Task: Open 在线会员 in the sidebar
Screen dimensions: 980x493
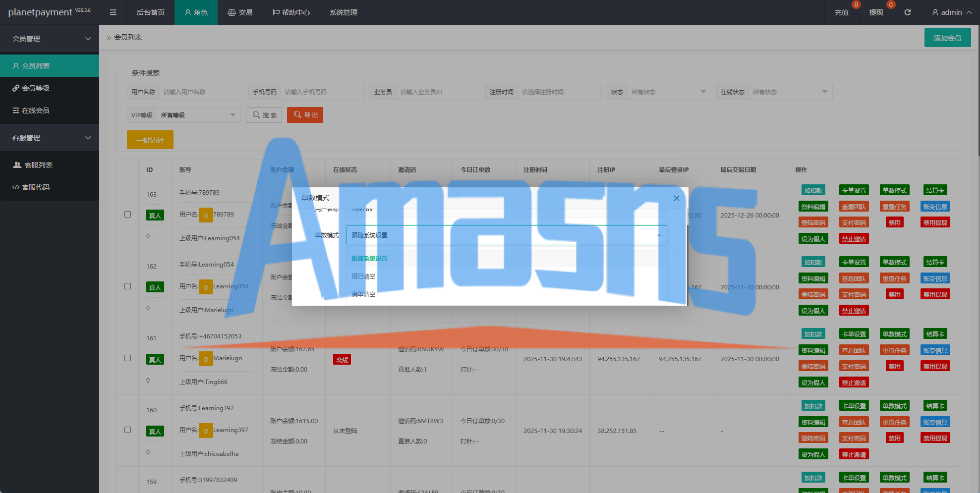Action: pyautogui.click(x=50, y=110)
